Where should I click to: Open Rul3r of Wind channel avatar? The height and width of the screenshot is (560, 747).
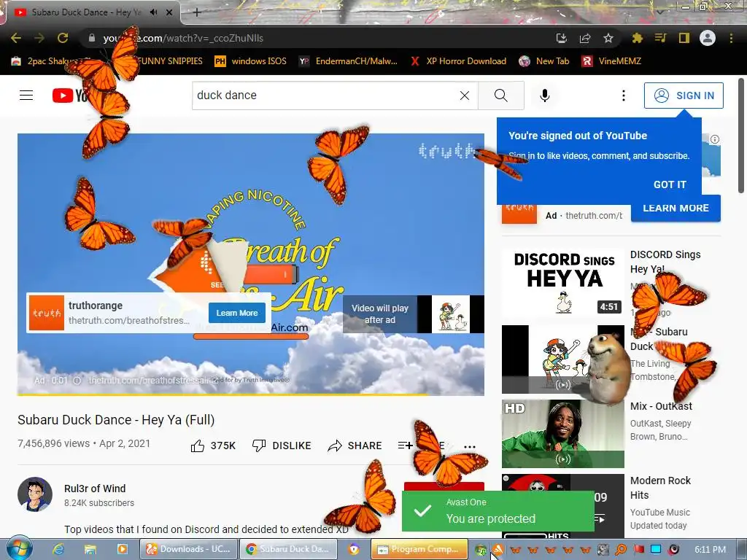click(35, 494)
